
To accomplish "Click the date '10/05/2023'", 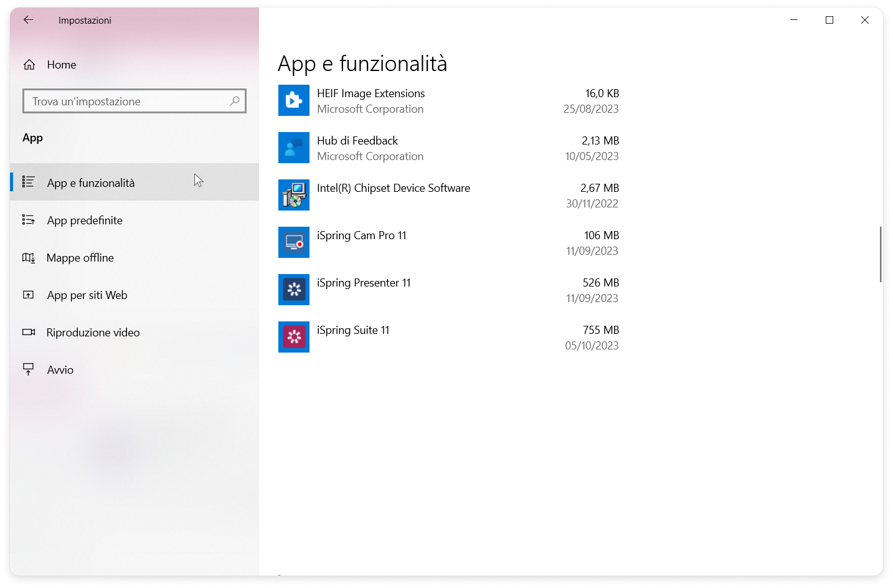I will [592, 156].
